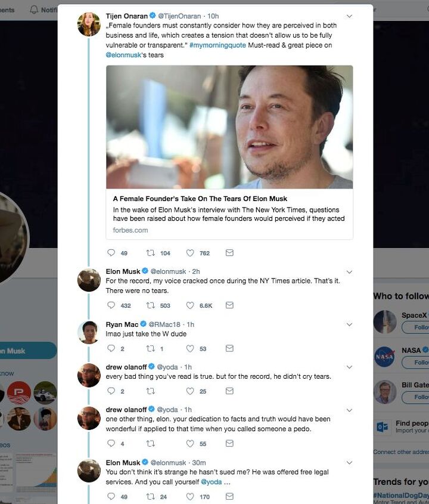The image size is (429, 504).
Task: Reply to Tijen Onaran's tweet
Action: click(111, 253)
